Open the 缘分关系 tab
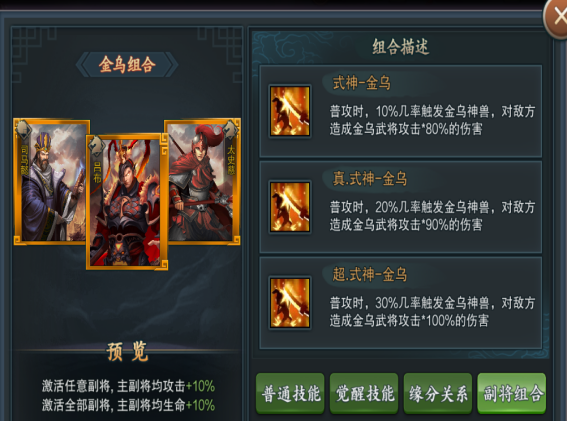Image resolution: width=567 pixels, height=421 pixels. 438,394
